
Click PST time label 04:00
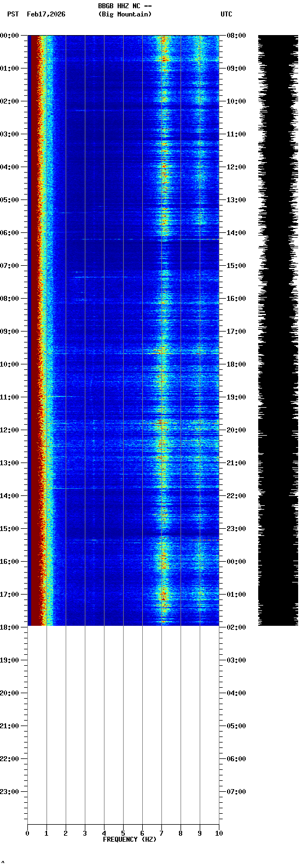coord(10,167)
